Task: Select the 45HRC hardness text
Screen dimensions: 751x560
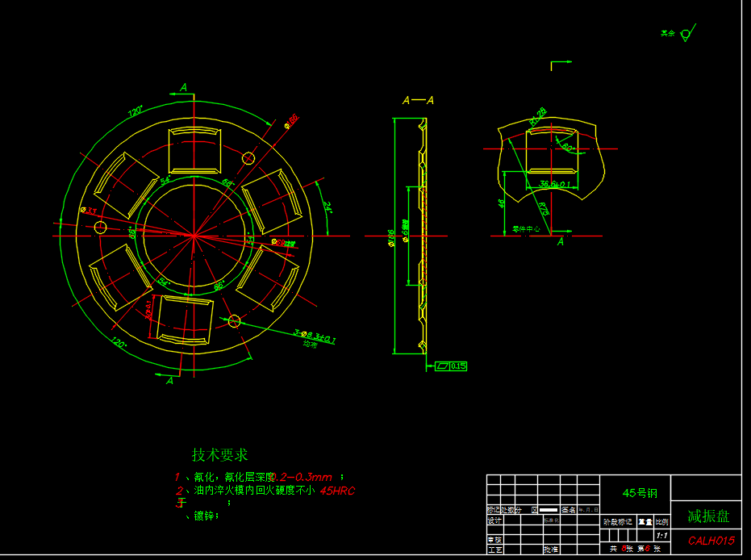Action: tap(338, 490)
